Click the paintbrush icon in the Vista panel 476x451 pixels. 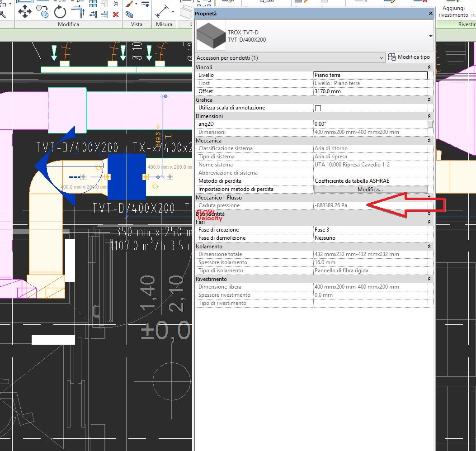130,4
